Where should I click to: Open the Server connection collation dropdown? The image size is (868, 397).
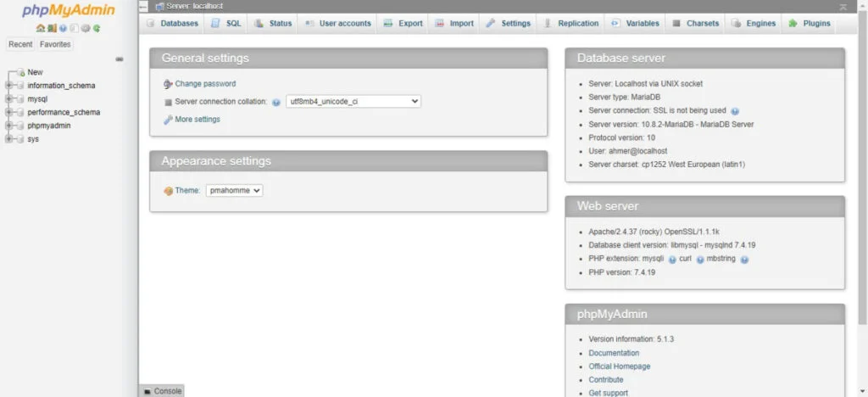(x=353, y=102)
